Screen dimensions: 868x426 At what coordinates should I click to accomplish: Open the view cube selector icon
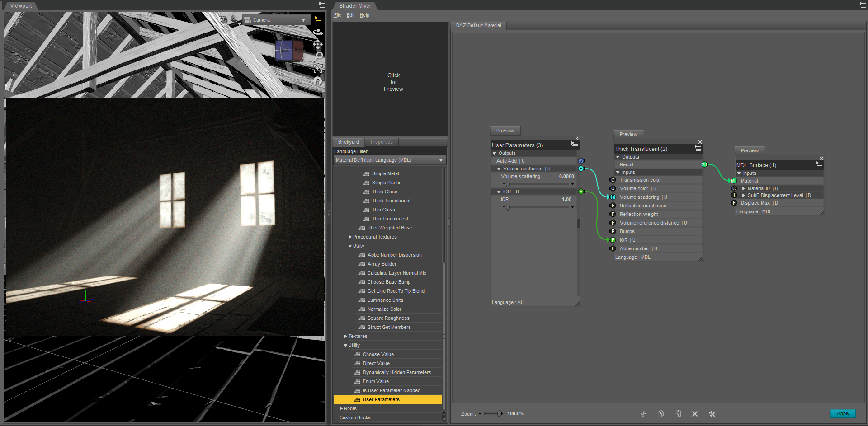point(234,19)
